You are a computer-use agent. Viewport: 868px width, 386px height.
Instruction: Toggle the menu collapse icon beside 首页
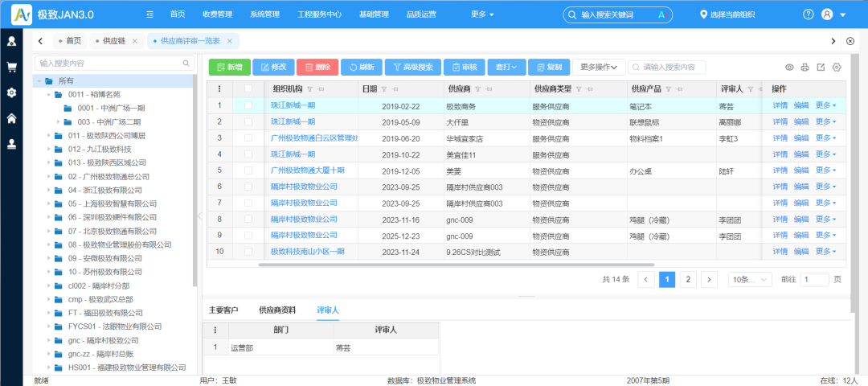149,14
